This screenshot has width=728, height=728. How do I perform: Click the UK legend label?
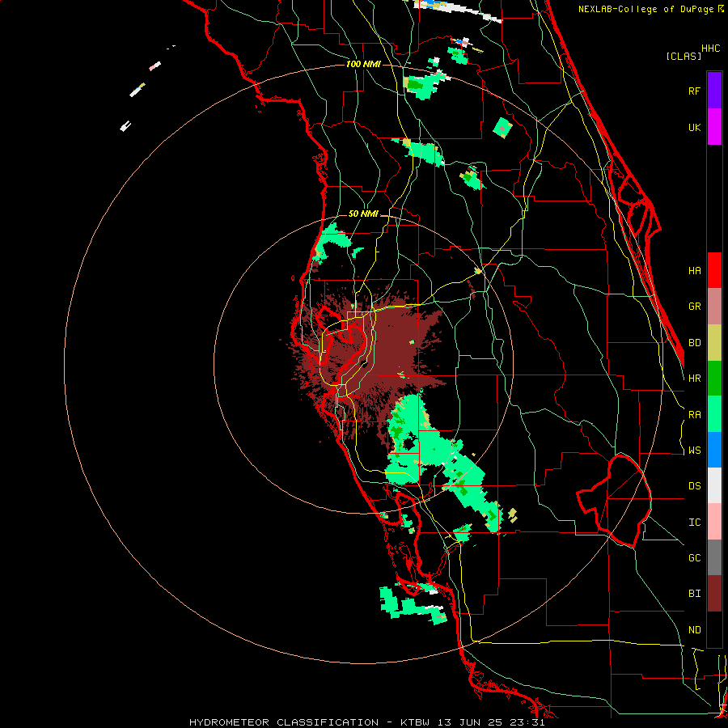(694, 127)
